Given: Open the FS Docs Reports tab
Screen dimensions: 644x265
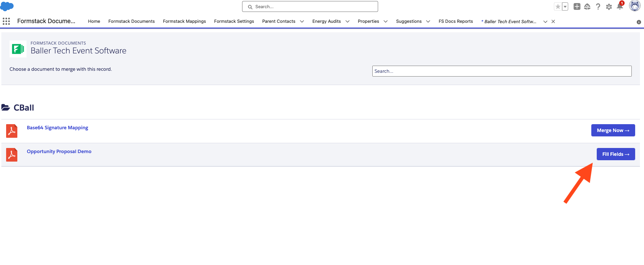Looking at the screenshot, I should click(x=456, y=21).
